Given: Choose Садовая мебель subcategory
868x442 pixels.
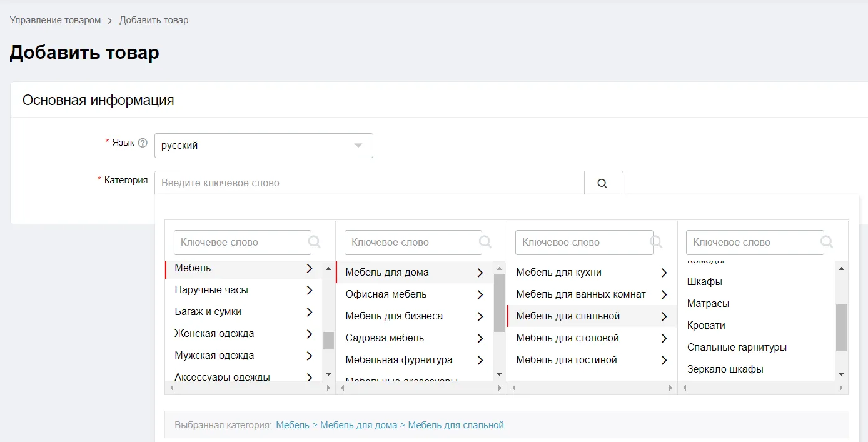Looking at the screenshot, I should coord(385,338).
